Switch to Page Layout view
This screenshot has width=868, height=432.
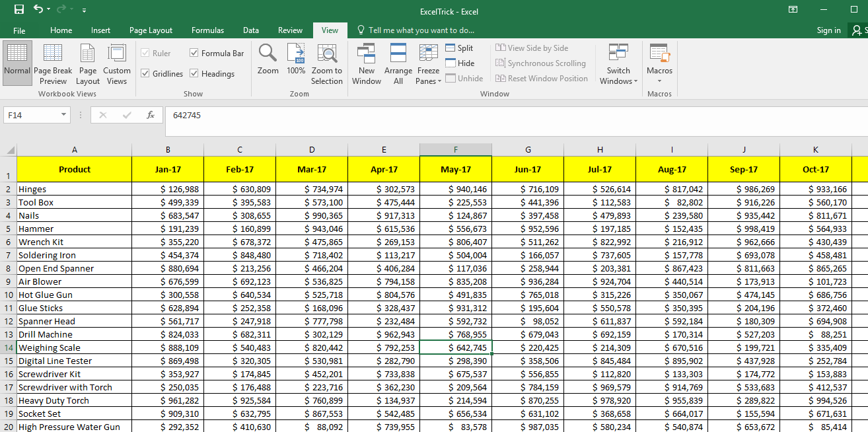(x=88, y=63)
